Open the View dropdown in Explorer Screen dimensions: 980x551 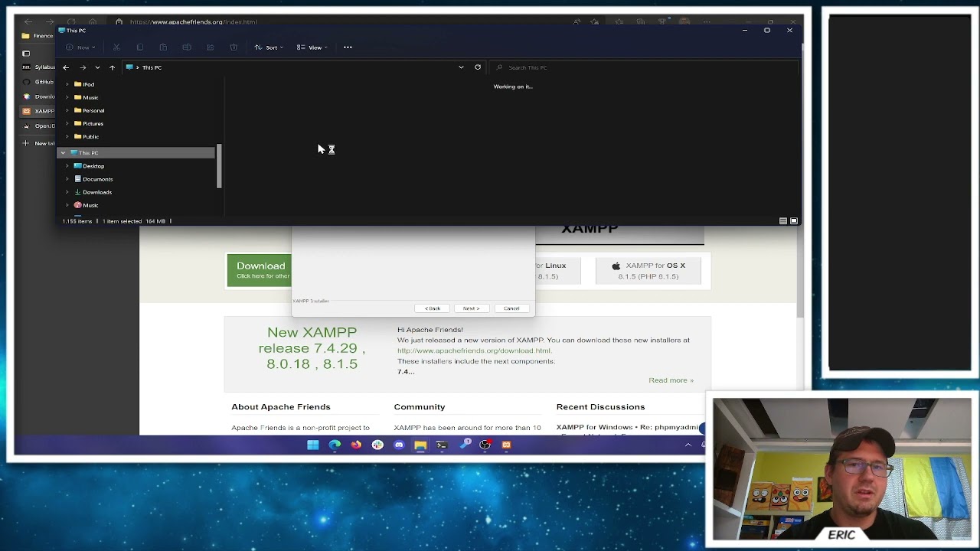[x=312, y=47]
